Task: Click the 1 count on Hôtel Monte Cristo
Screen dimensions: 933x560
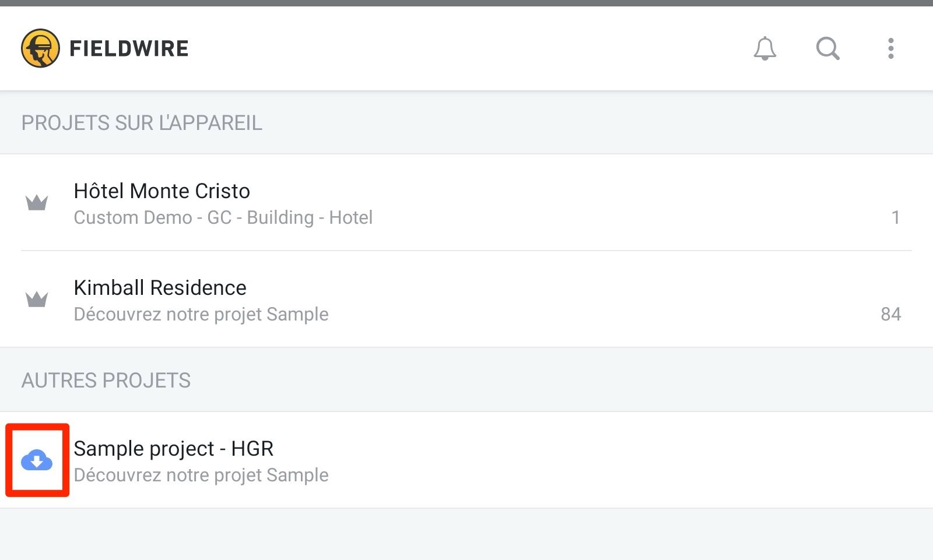Action: pos(896,217)
